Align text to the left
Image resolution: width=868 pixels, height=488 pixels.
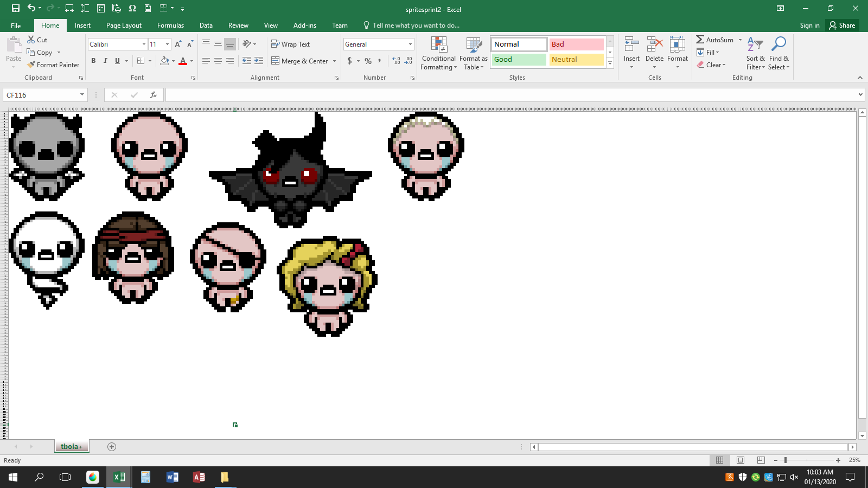click(206, 61)
